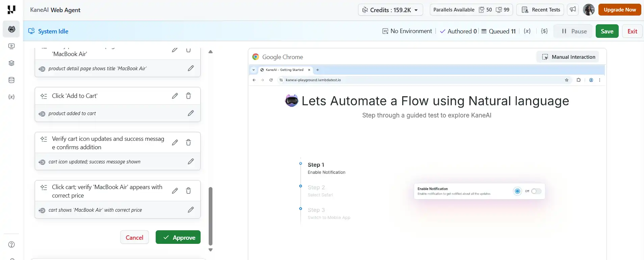The image size is (644, 260).
Task: Edit 'cart shows MacBook Air with correct price'
Action: pos(191,210)
